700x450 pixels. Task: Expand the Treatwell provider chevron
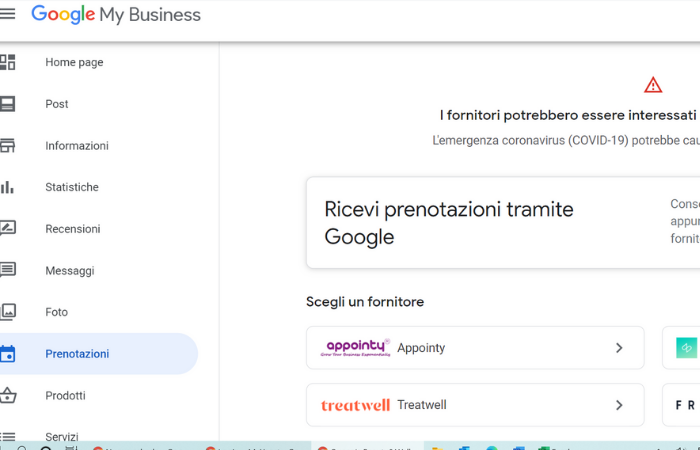[x=619, y=405]
